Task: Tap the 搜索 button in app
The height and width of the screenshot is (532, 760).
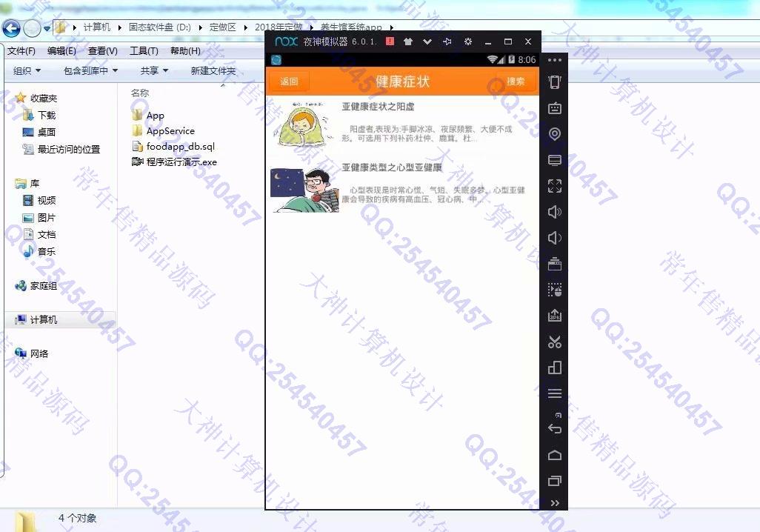Action: coord(516,82)
